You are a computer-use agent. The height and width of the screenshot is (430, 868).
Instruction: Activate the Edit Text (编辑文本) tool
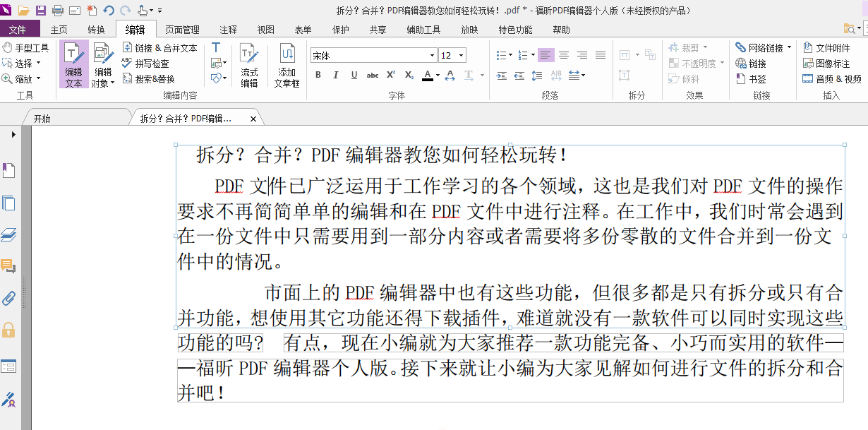coord(73,64)
